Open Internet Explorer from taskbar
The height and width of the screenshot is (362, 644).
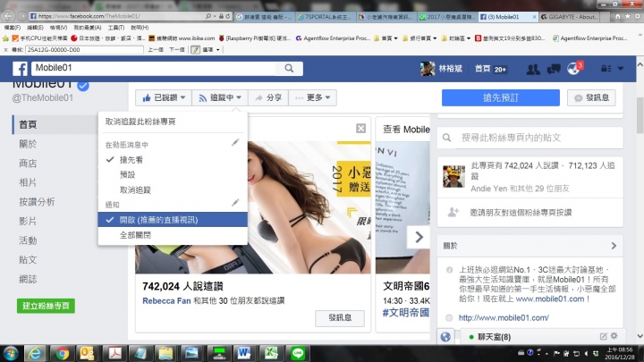click(35, 353)
